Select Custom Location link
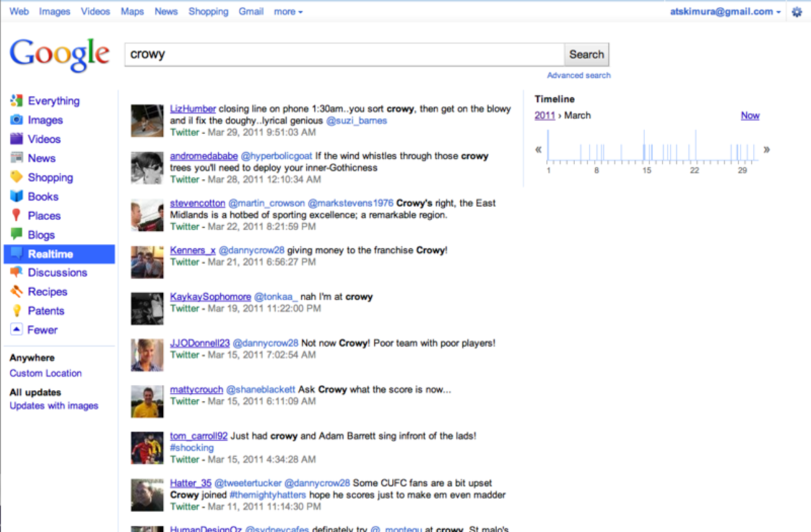Image resolution: width=811 pixels, height=532 pixels. point(46,373)
